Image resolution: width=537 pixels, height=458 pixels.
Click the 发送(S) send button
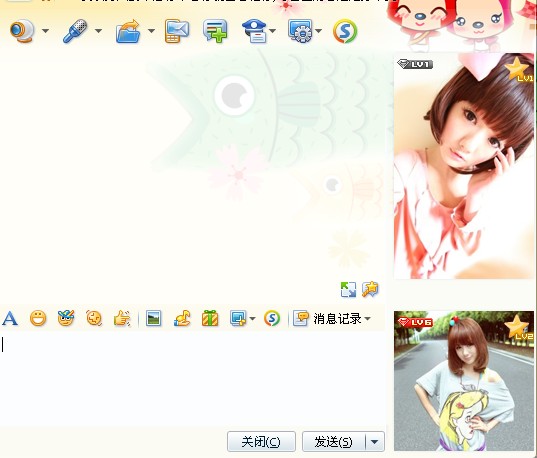(333, 442)
